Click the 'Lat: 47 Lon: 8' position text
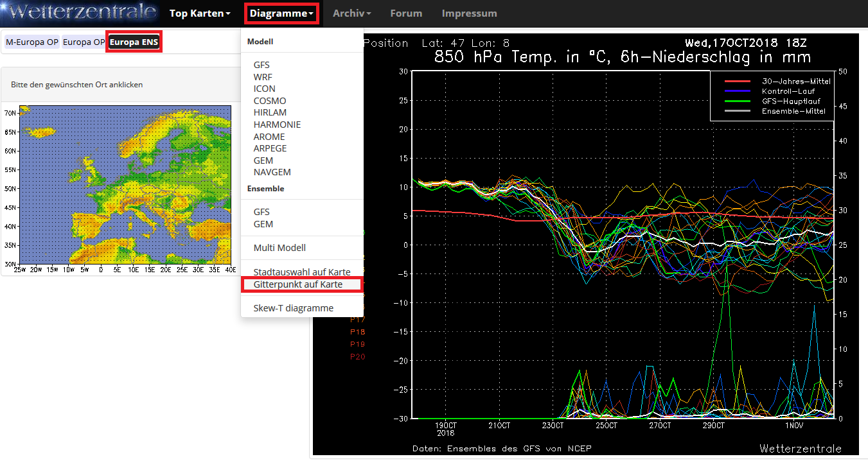The width and height of the screenshot is (868, 468). (x=466, y=43)
